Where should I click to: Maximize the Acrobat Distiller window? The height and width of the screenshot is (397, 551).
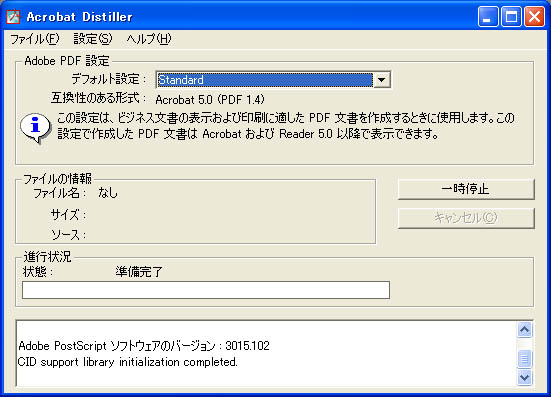(511, 17)
